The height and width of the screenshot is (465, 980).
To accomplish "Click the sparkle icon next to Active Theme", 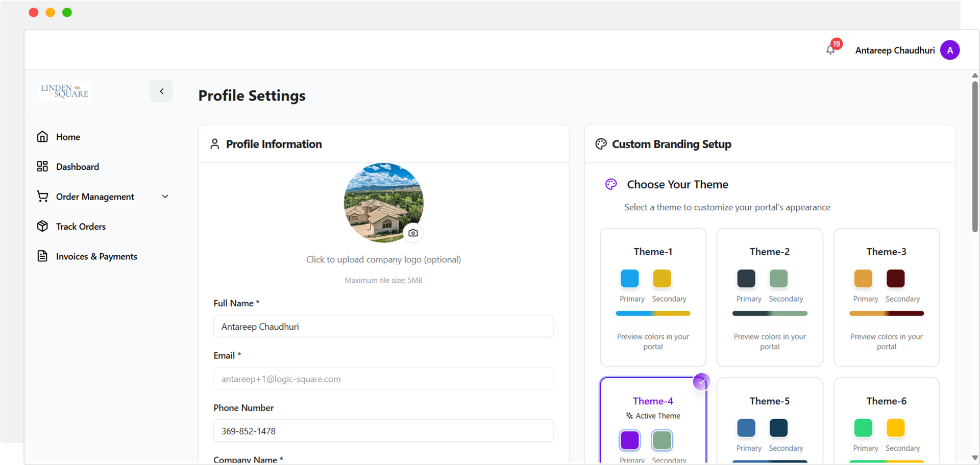I will pyautogui.click(x=629, y=416).
